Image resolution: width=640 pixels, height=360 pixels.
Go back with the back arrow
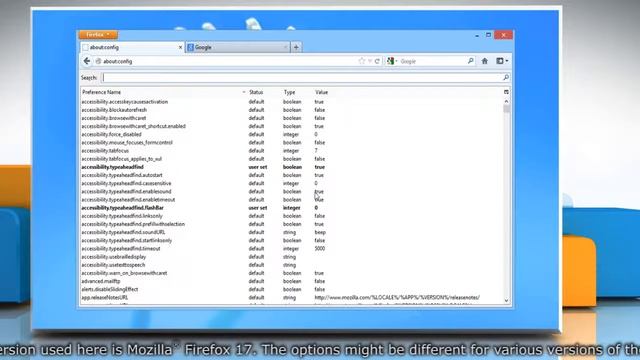click(x=87, y=61)
